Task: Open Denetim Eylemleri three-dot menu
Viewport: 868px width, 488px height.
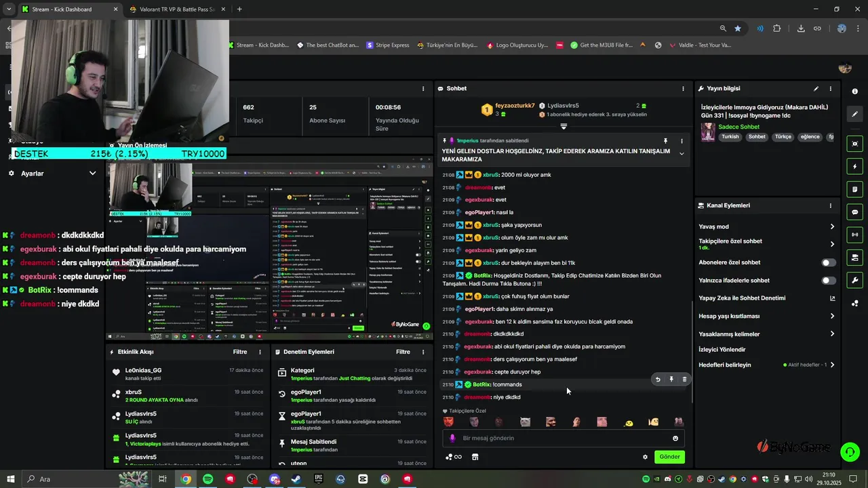Action: [423, 352]
